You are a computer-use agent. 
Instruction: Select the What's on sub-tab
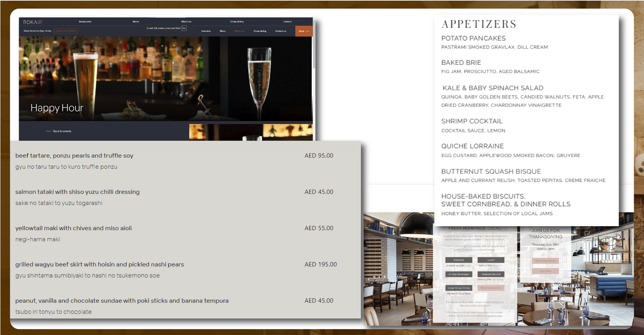click(239, 31)
